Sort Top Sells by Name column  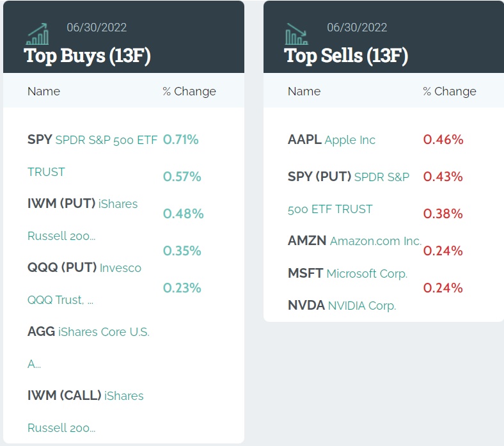(304, 92)
